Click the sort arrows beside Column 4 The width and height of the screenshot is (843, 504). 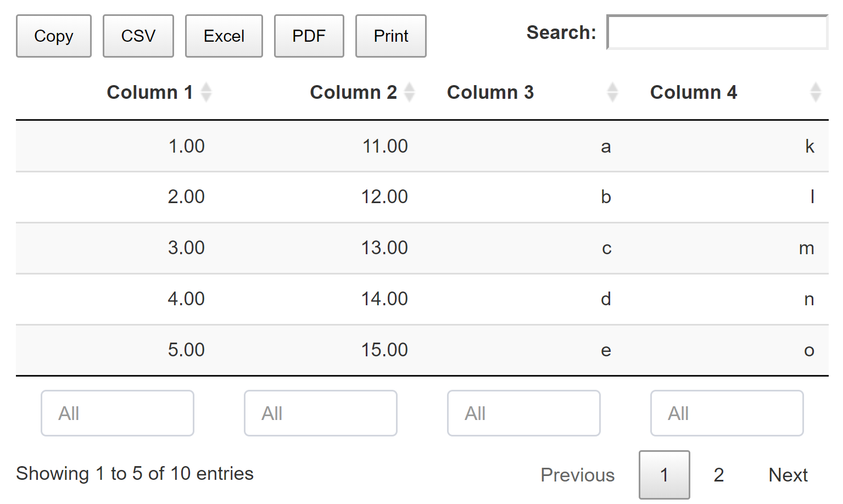tap(815, 92)
